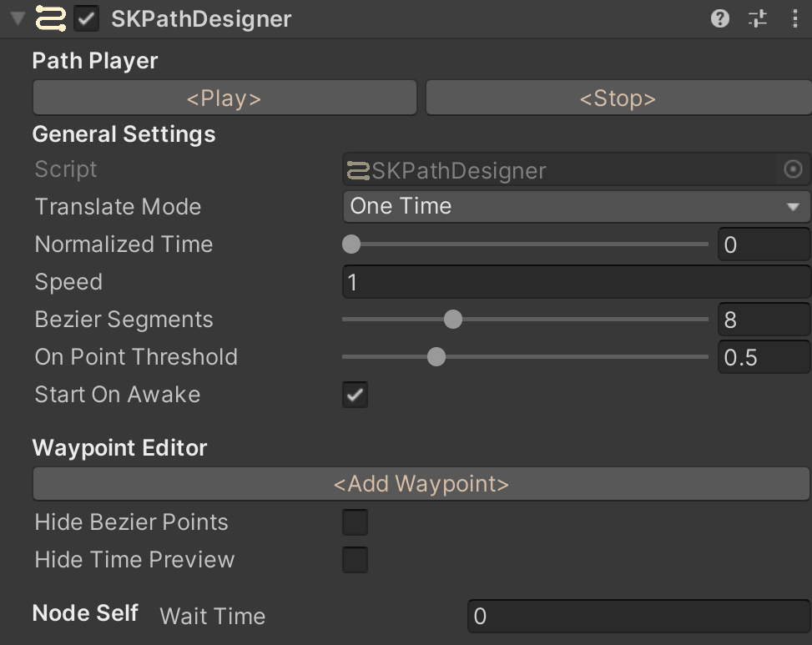Open the component preset selector icon
This screenshot has height=645, width=812.
tap(758, 18)
